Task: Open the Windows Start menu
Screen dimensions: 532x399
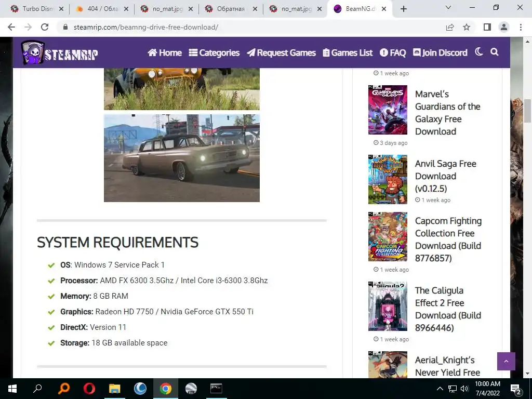Action: (12, 389)
